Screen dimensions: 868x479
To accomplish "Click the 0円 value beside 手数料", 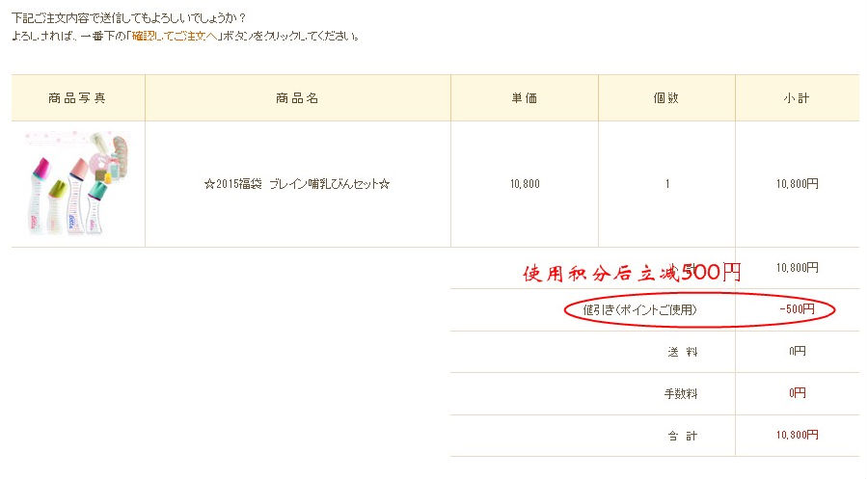I will point(797,393).
